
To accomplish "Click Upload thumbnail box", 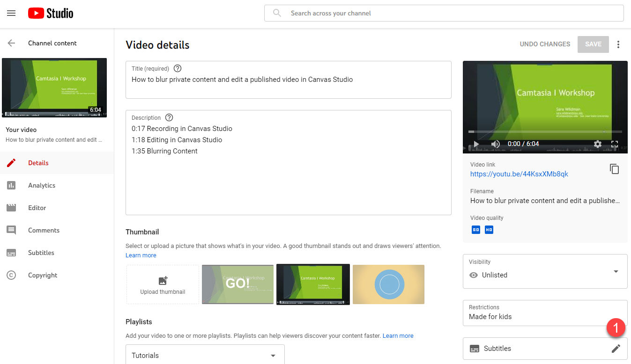I will tap(163, 284).
